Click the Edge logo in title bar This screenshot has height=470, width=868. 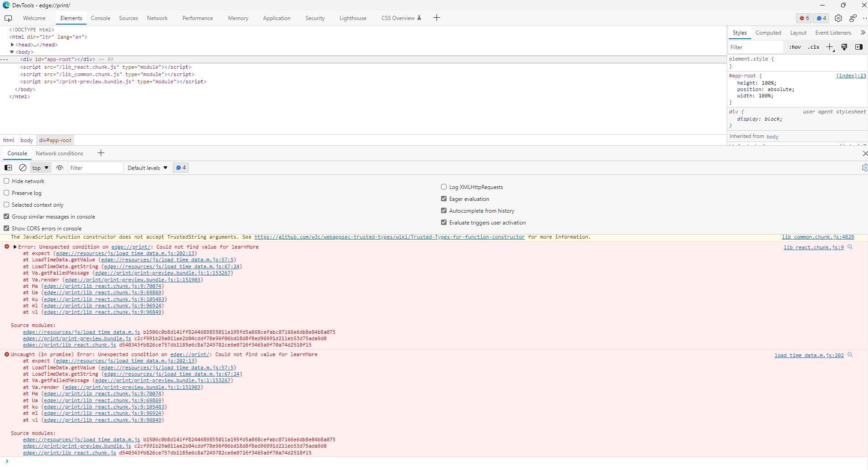[x=6, y=5]
